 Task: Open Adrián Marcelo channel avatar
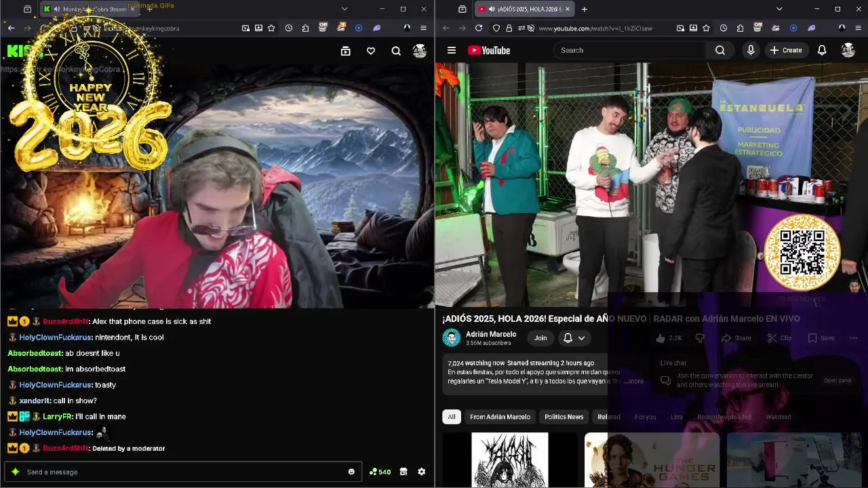(x=452, y=338)
